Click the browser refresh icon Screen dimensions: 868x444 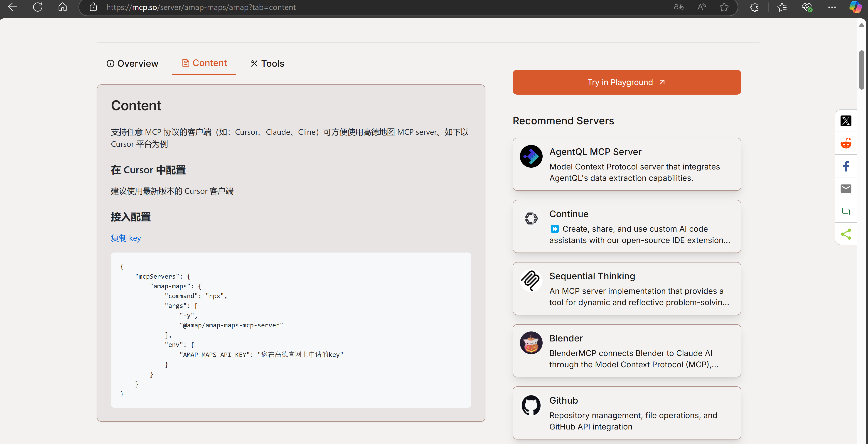click(38, 7)
